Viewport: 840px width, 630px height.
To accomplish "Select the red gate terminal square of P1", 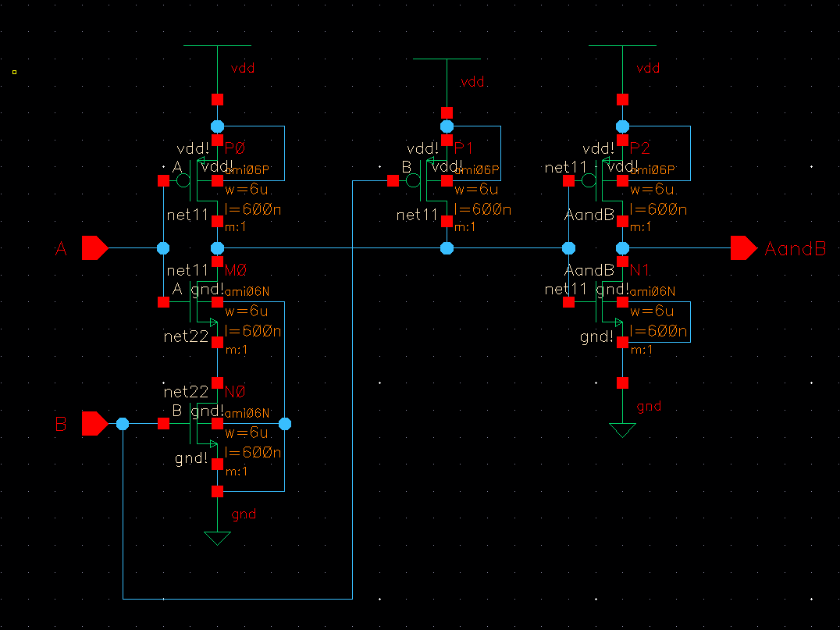I will [393, 180].
